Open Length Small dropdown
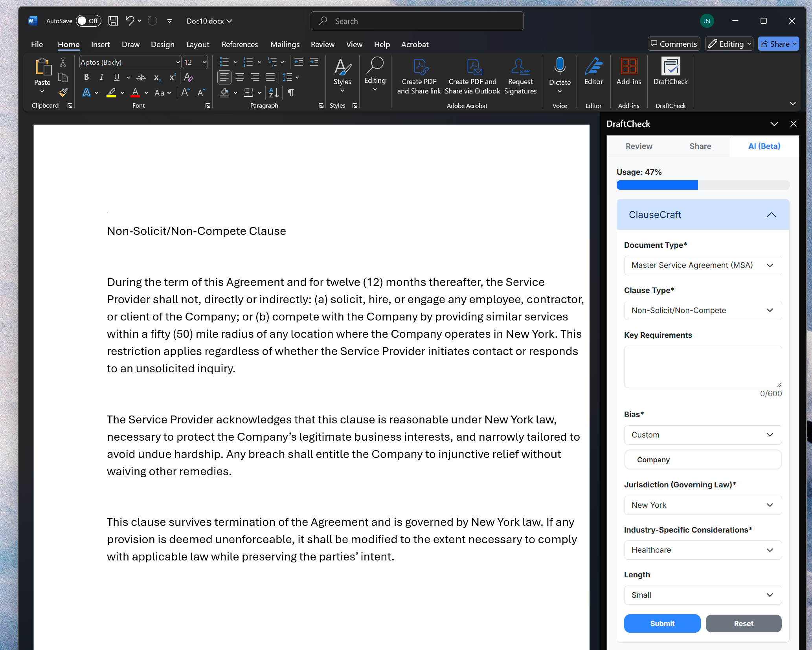This screenshot has width=812, height=650. coord(703,595)
